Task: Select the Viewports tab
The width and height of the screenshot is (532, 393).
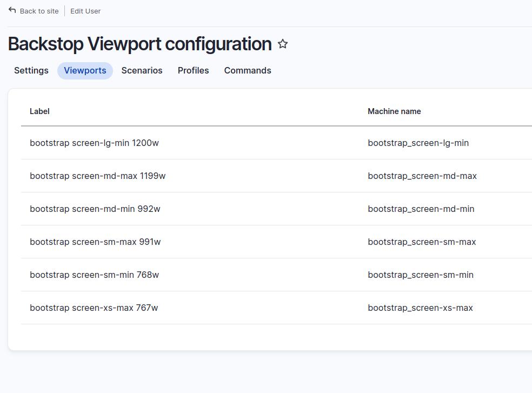Action: pyautogui.click(x=85, y=70)
